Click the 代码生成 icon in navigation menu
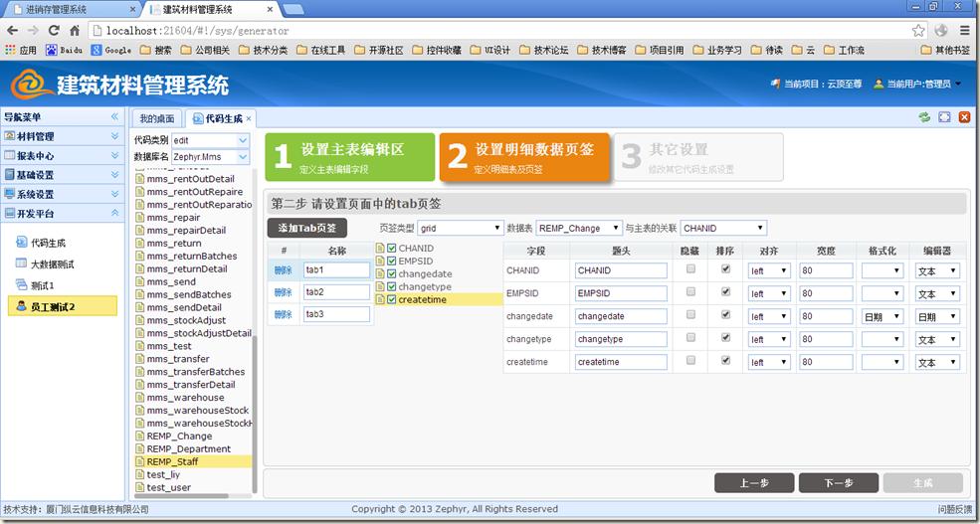The height and width of the screenshot is (524, 980). tap(21, 243)
